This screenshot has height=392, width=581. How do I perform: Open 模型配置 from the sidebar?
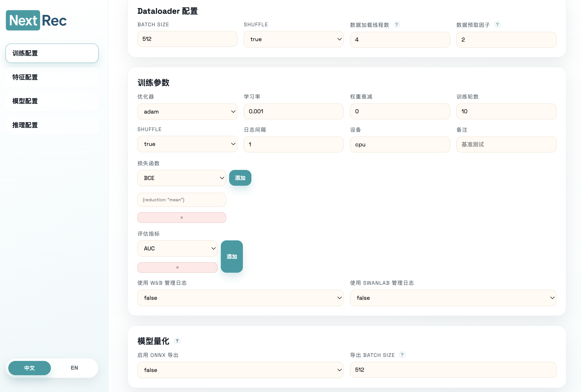coord(52,101)
